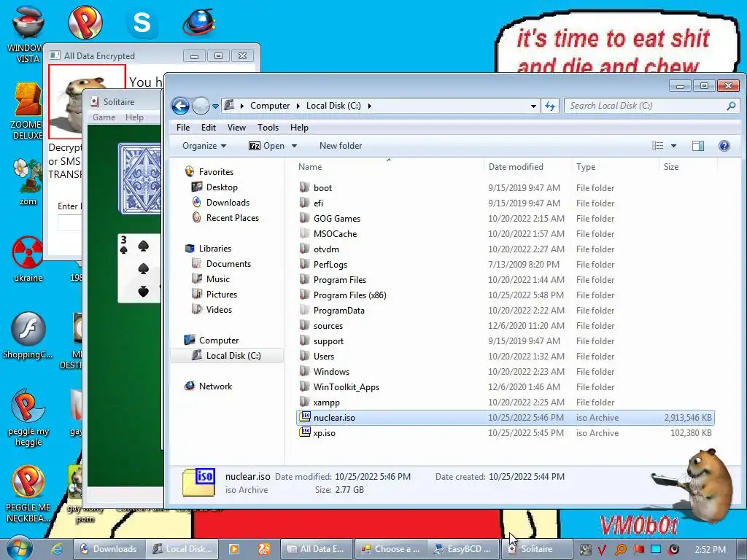This screenshot has width=747, height=560.
Task: Click the Back navigation arrow in Explorer
Action: 181,106
